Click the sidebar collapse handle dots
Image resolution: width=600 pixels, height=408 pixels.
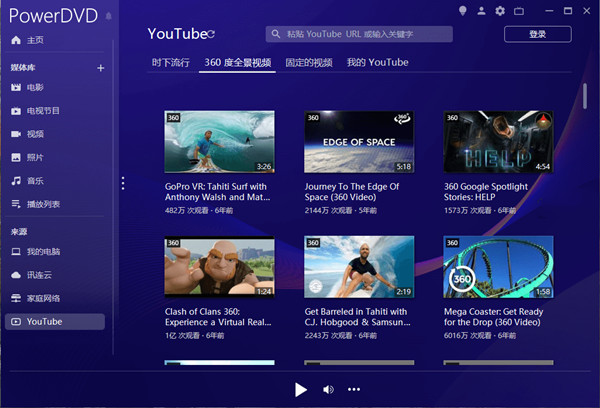(x=123, y=183)
